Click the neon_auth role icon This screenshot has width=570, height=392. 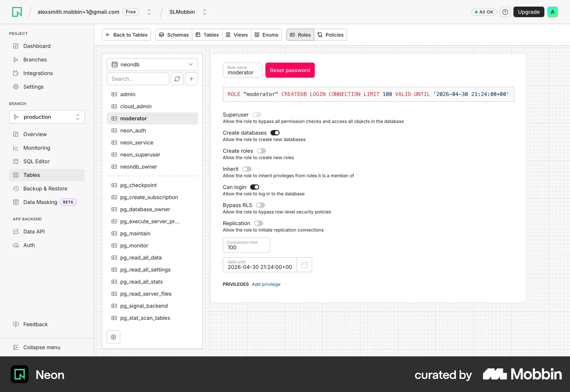point(114,131)
